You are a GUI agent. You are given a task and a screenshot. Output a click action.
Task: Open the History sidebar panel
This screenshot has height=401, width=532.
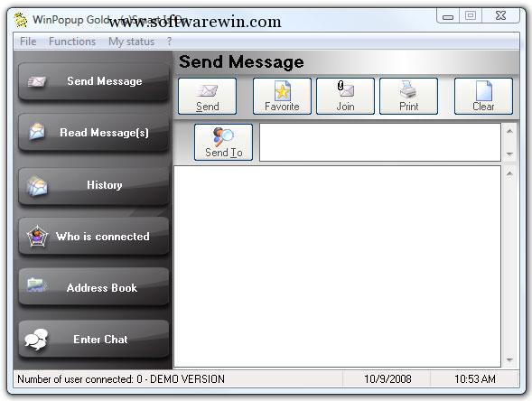[x=94, y=185]
